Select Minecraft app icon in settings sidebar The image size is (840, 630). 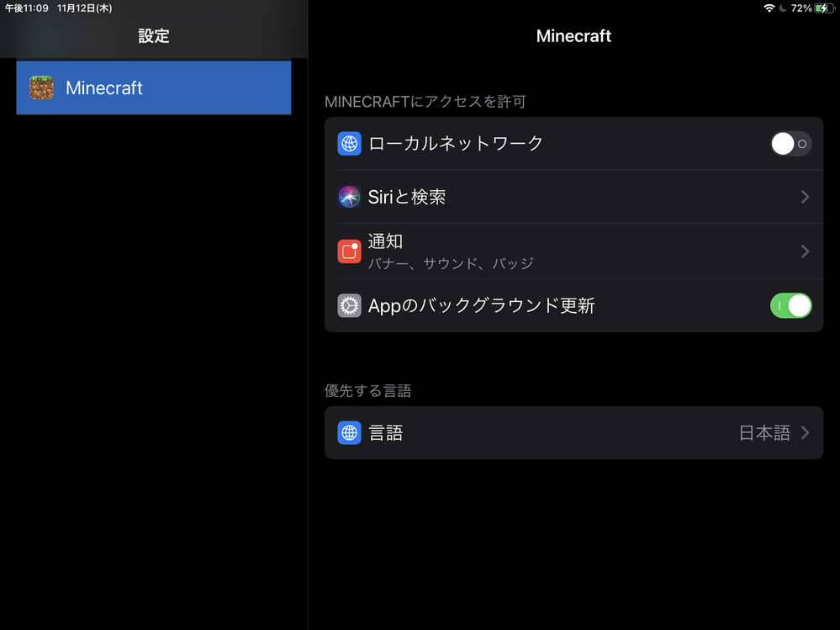coord(41,87)
